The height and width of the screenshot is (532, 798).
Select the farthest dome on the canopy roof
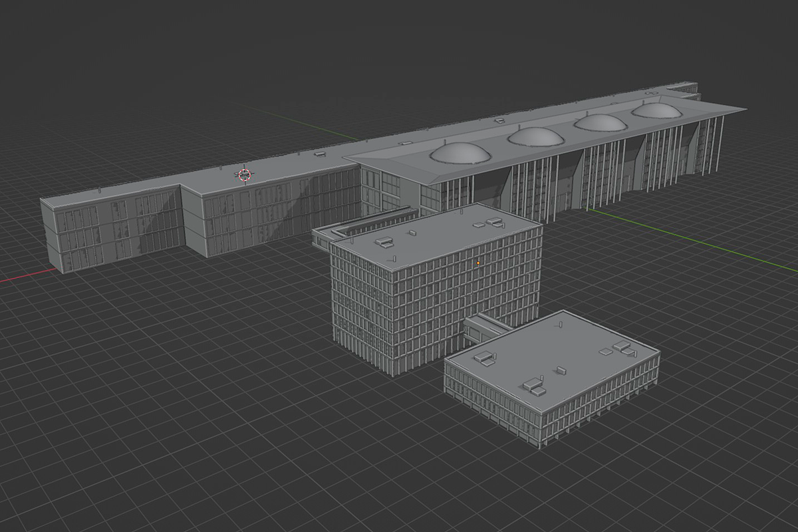(656, 110)
